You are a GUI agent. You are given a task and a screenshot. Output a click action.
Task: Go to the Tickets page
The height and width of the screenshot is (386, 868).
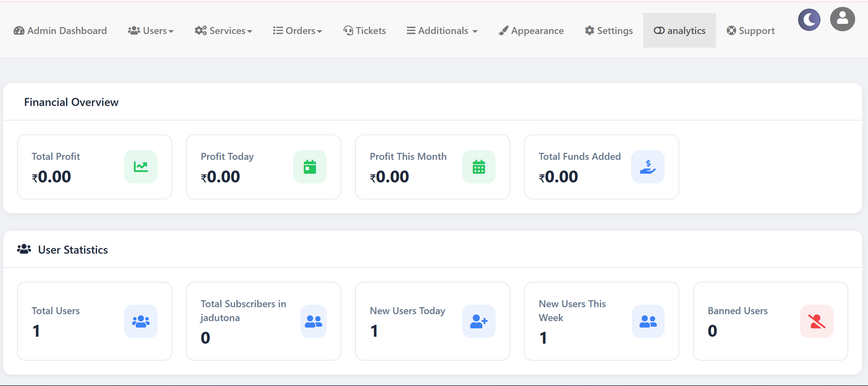click(365, 31)
